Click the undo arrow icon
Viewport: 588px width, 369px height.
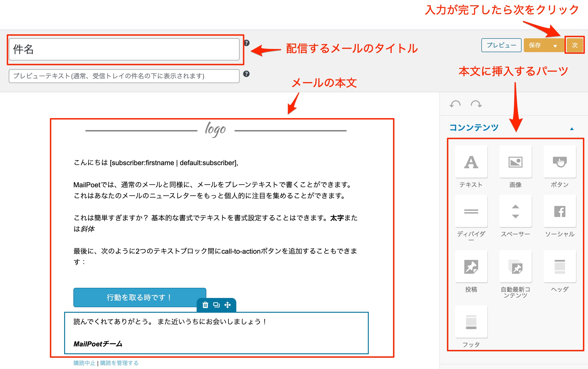455,104
